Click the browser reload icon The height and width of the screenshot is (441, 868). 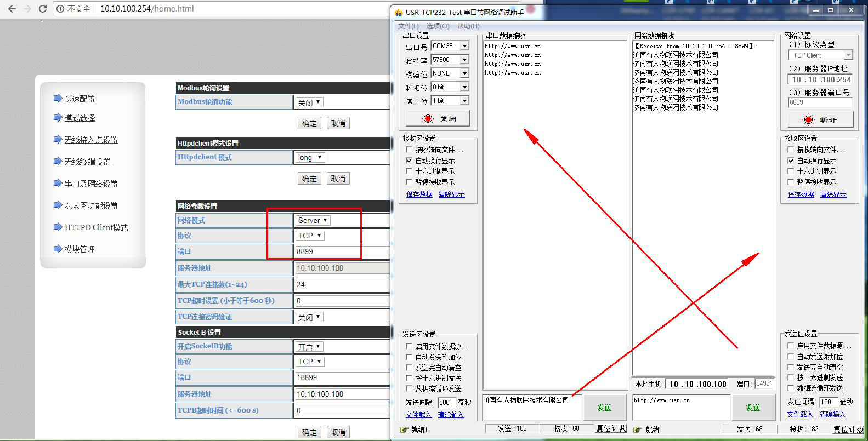coord(43,9)
